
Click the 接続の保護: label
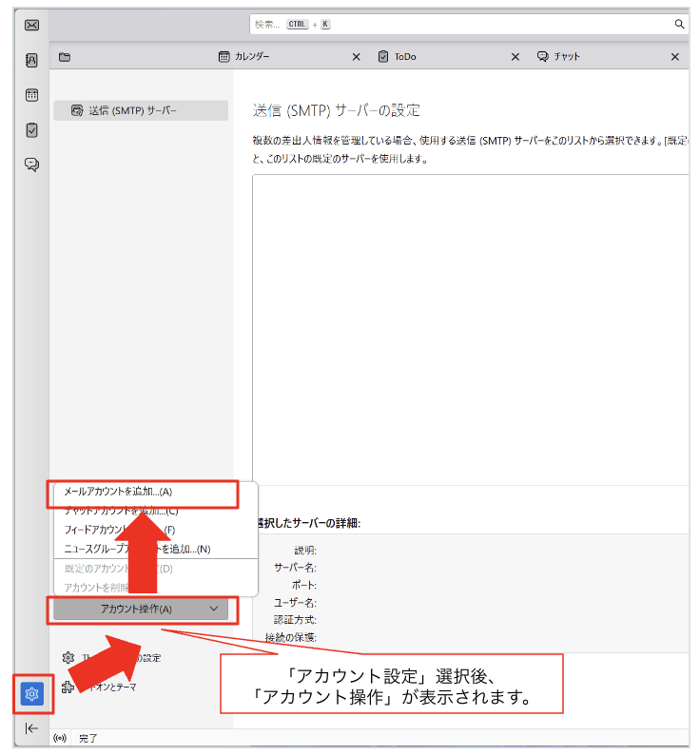290,637
